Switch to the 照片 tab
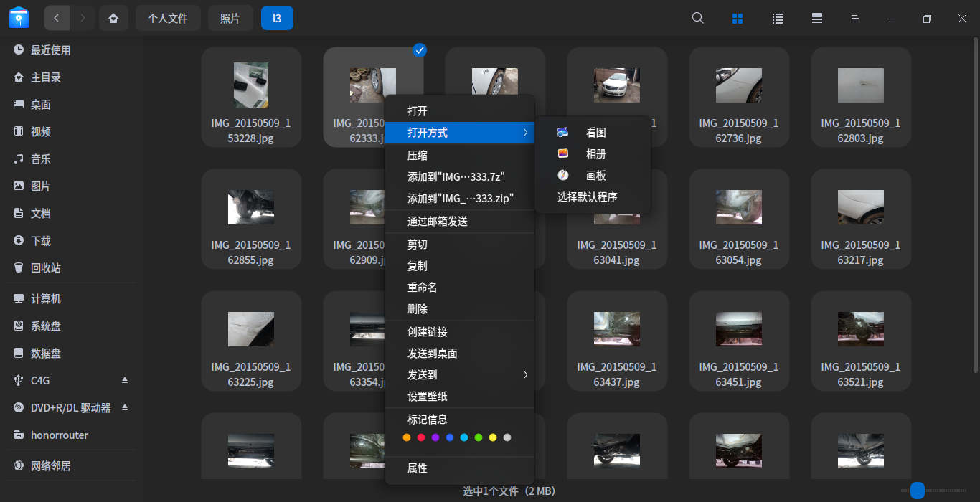The width and height of the screenshot is (980, 502). 230,18
